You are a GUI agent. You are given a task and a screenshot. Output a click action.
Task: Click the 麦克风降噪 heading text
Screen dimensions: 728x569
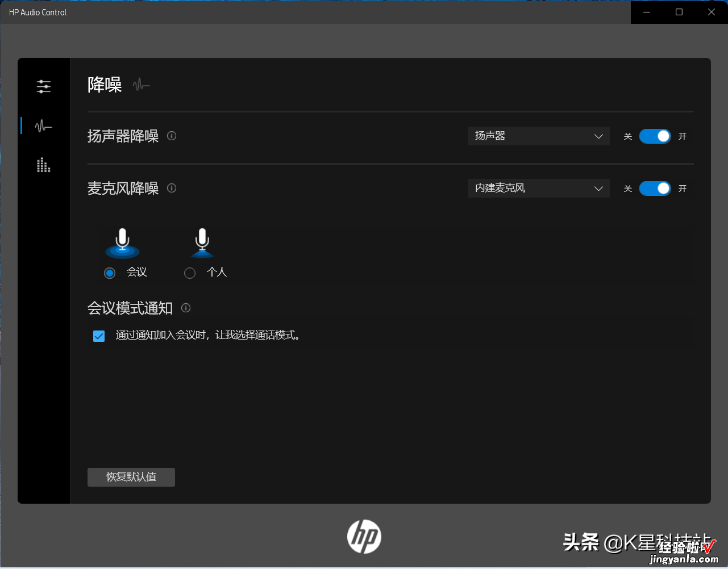pyautogui.click(x=123, y=189)
